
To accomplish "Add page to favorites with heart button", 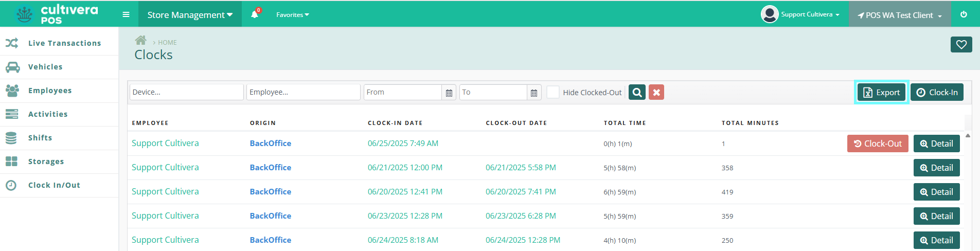I will pyautogui.click(x=961, y=45).
